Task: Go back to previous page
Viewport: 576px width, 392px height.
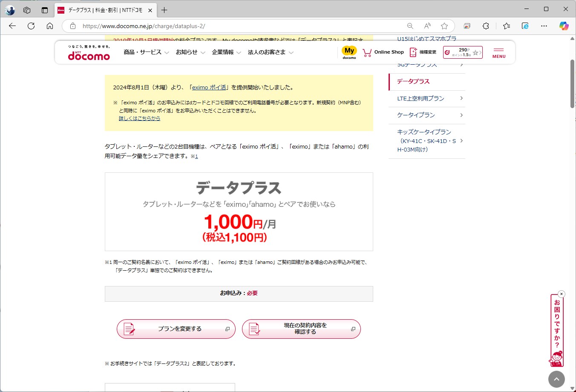Action: pyautogui.click(x=12, y=26)
